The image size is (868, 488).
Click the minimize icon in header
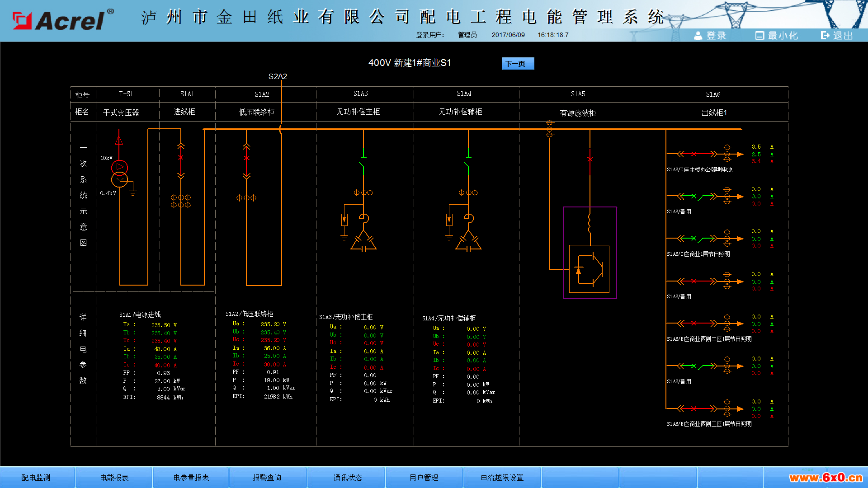(759, 35)
